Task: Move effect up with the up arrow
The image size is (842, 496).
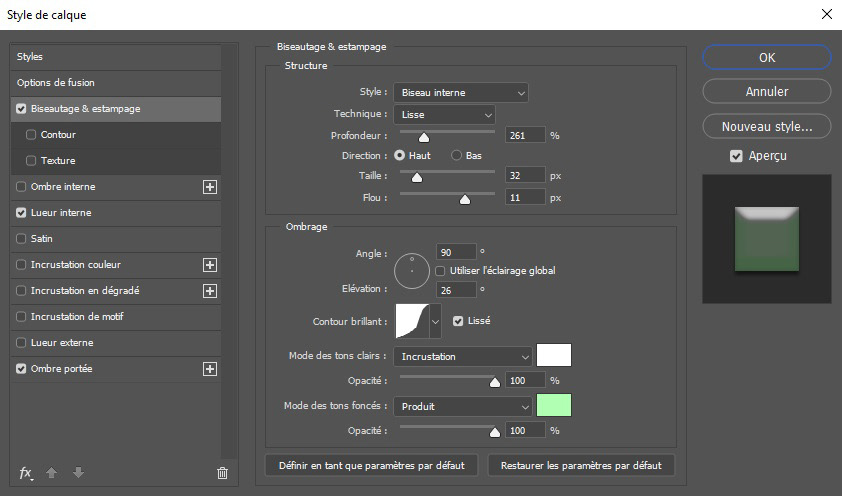Action: (x=52, y=472)
